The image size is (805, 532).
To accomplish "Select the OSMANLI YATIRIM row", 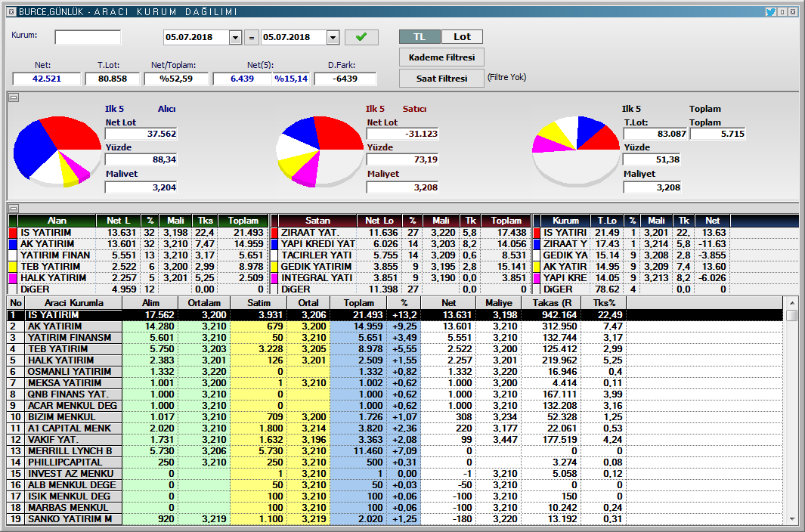I will click(395, 371).
